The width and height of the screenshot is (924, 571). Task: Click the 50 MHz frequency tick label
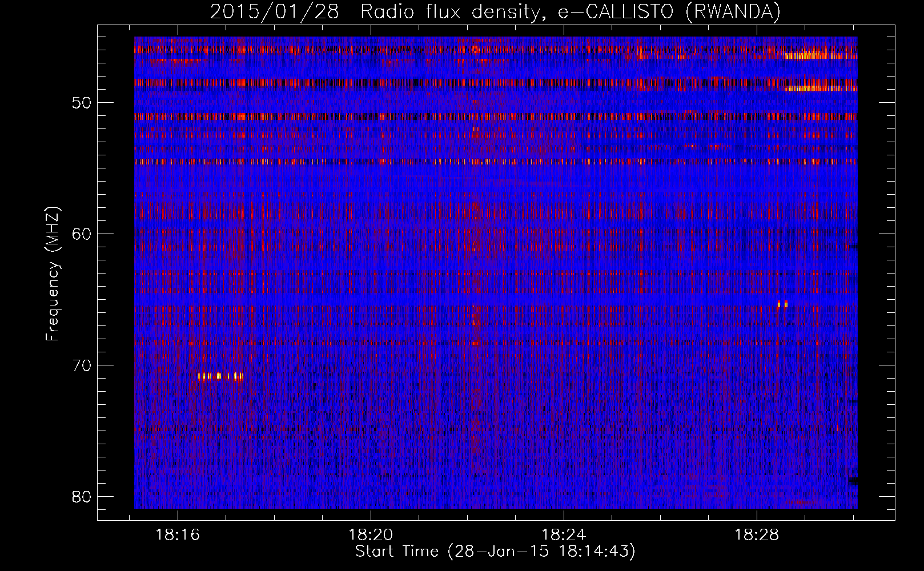coord(82,103)
